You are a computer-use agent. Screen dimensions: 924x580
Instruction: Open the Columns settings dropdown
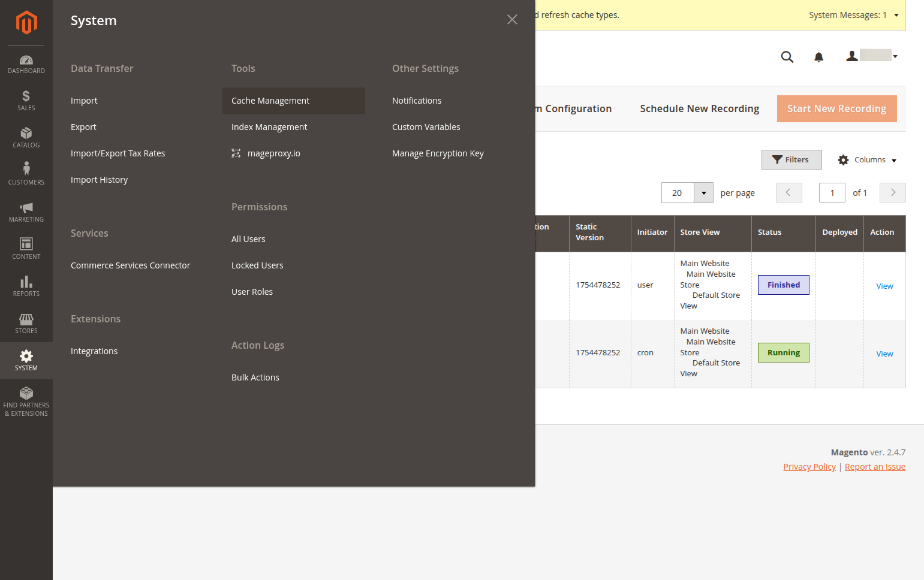coord(867,160)
